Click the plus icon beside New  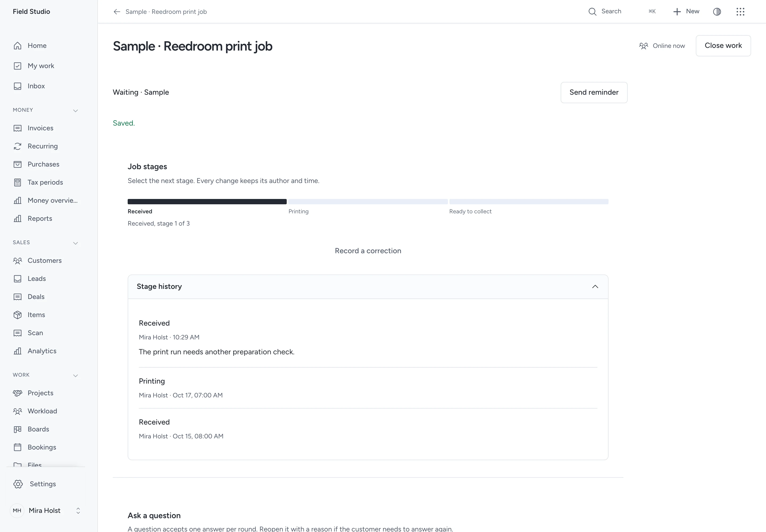click(677, 12)
